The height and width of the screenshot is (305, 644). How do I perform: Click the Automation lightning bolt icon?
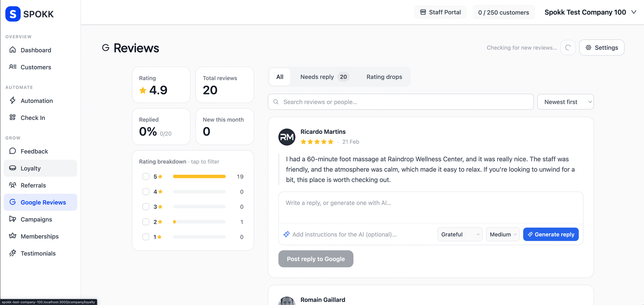coord(13,100)
